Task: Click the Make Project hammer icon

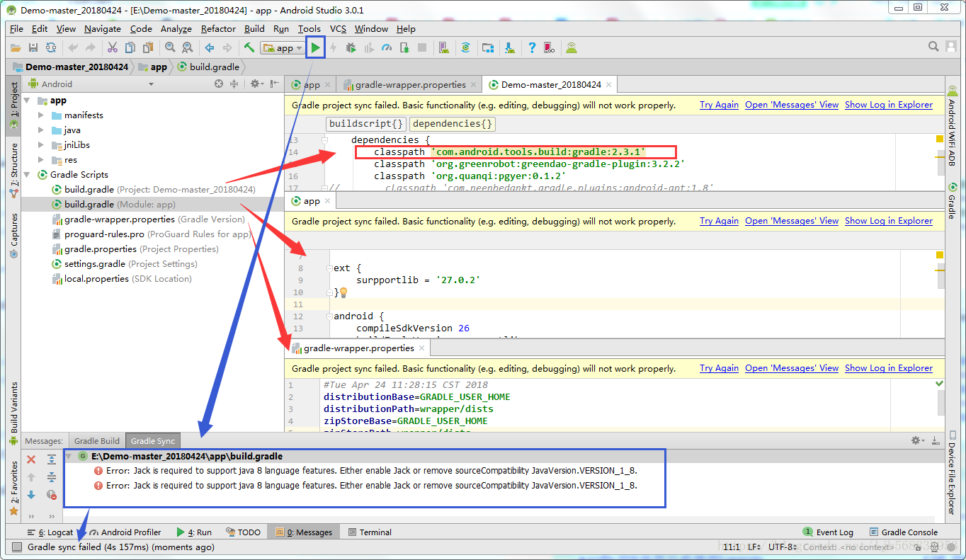Action: [x=249, y=47]
